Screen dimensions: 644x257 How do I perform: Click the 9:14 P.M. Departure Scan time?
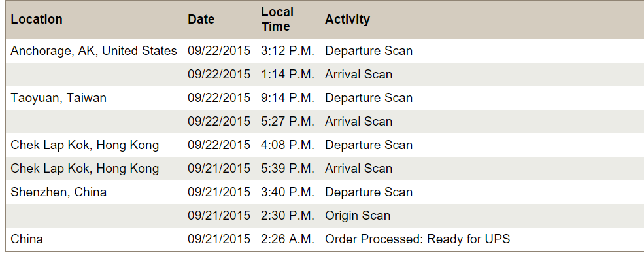pyautogui.click(x=288, y=98)
